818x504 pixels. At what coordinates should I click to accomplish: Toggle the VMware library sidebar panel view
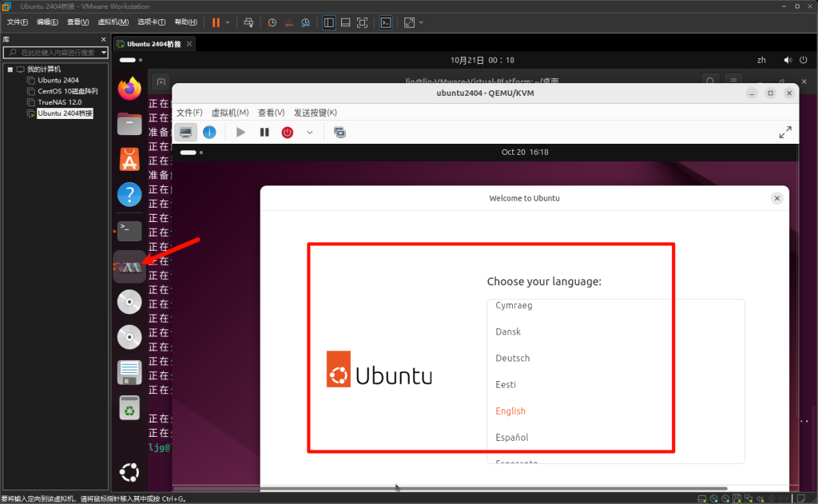(x=328, y=22)
